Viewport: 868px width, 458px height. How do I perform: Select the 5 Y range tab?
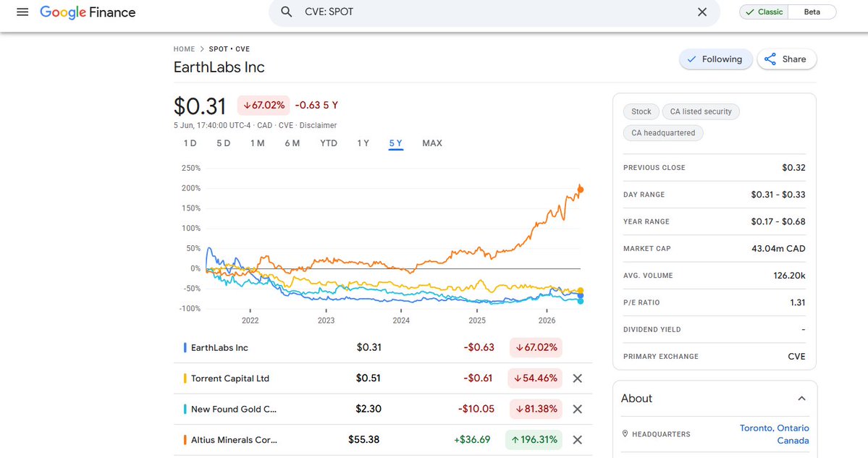pos(396,143)
